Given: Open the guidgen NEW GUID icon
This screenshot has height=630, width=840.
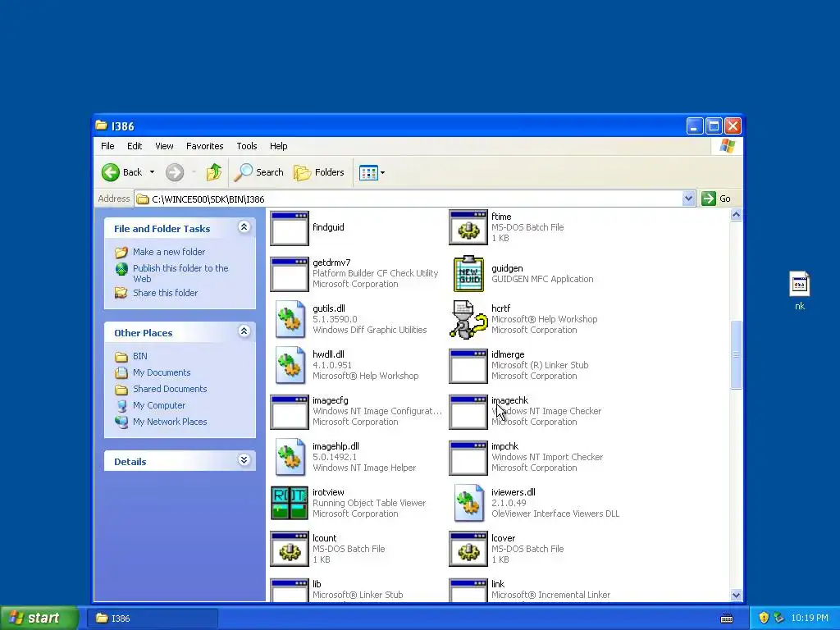Looking at the screenshot, I should pos(468,274).
